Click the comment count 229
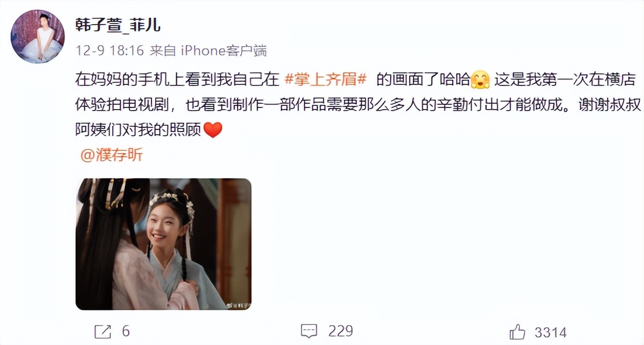 (341, 331)
